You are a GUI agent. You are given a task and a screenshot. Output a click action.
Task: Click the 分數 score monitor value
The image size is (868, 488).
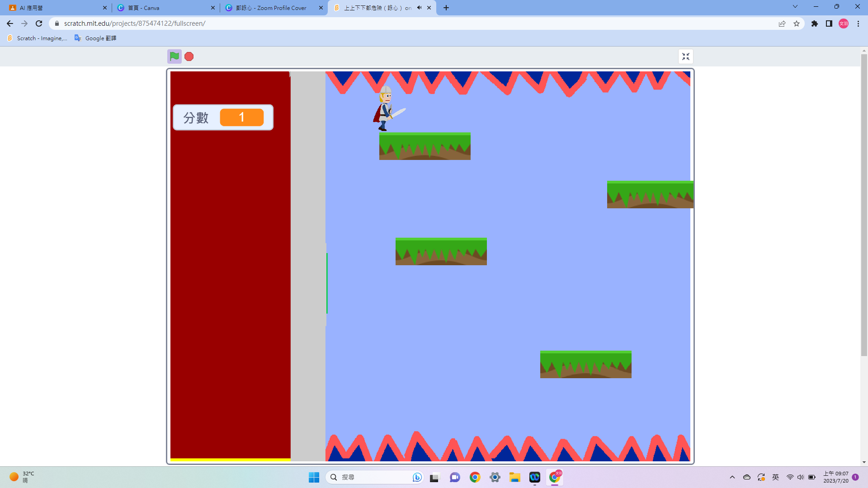click(241, 117)
